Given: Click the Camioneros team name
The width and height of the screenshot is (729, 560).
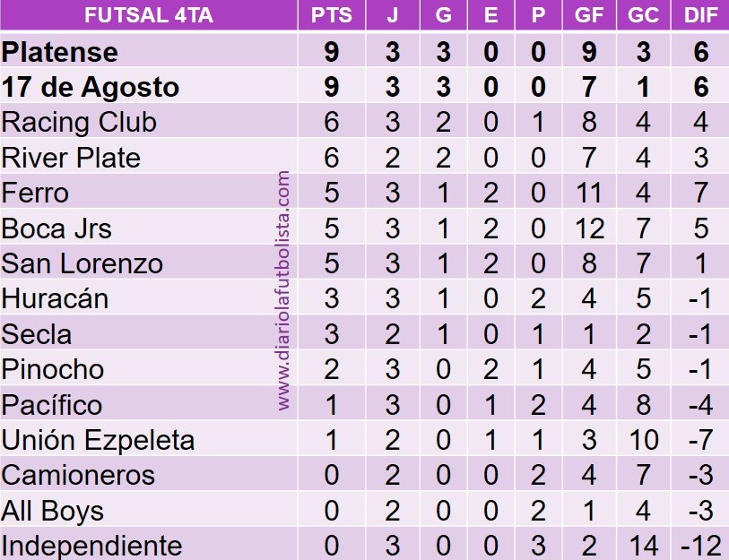Looking at the screenshot, I should click(79, 475).
